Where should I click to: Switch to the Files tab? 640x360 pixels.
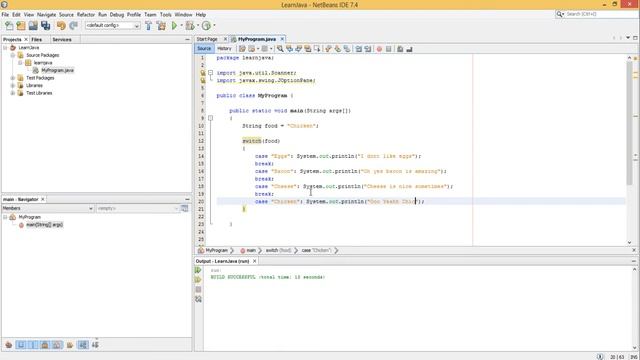36,40
